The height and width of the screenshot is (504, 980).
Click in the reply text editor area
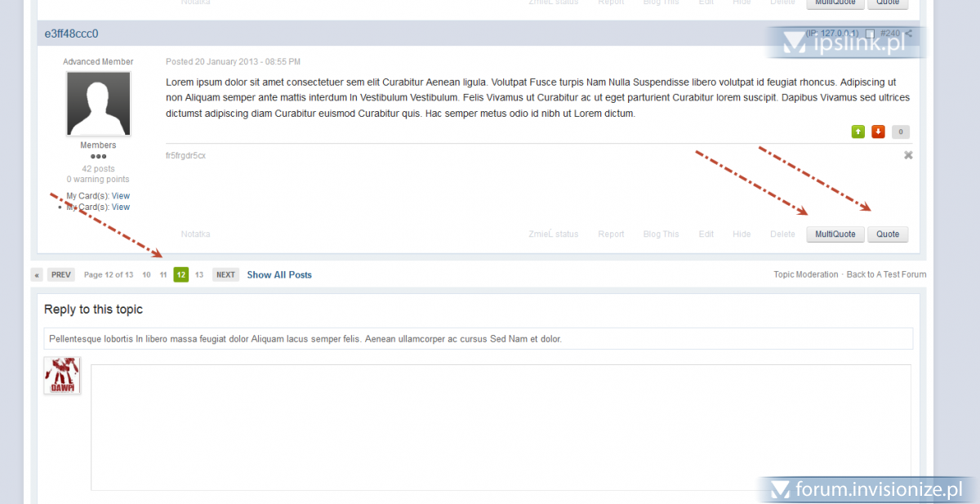click(500, 426)
